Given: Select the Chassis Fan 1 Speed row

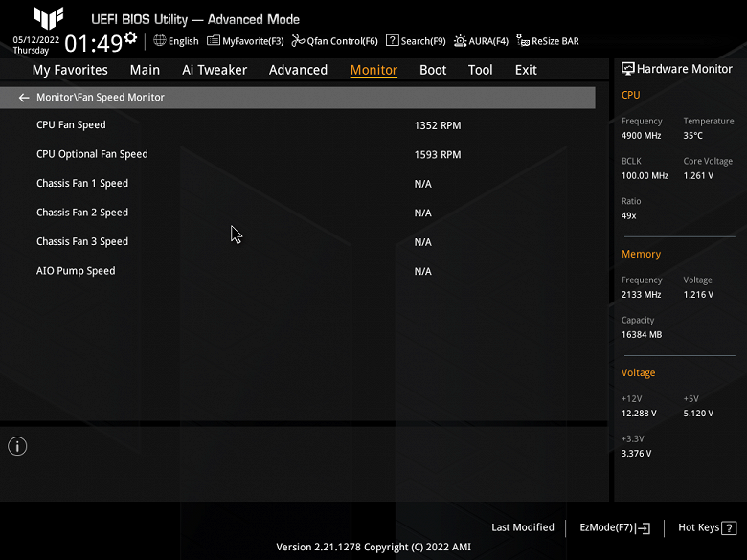Looking at the screenshot, I should 297,184.
